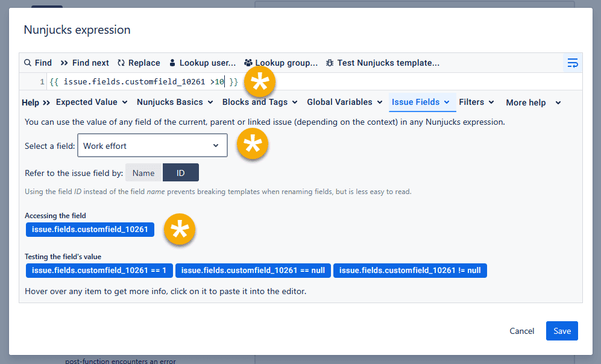
Task: Paste the customfield_10261 == 1 snippet
Action: tap(99, 271)
